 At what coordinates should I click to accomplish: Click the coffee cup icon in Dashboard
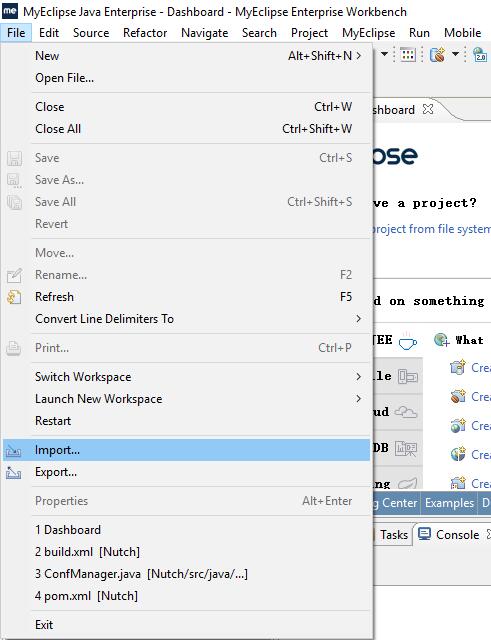point(407,342)
